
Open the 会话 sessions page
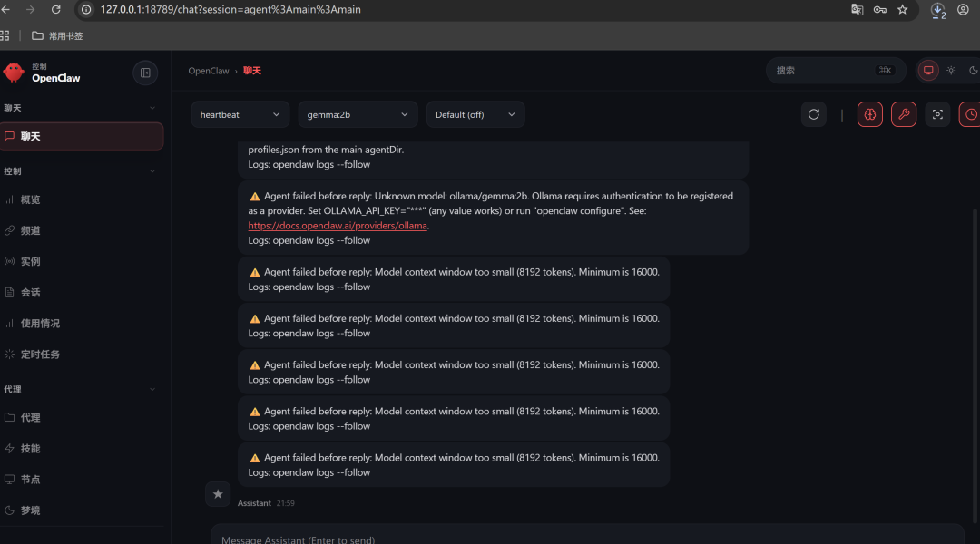[x=82, y=292]
